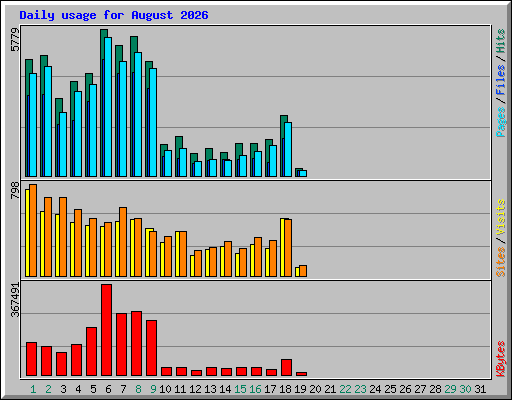The width and height of the screenshot is (512, 400).
Task: Click the 5779 hits axis value
Action: point(15,40)
